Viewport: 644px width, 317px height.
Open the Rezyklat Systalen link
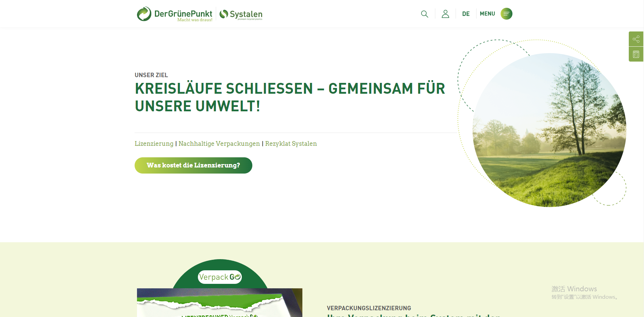[291, 143]
